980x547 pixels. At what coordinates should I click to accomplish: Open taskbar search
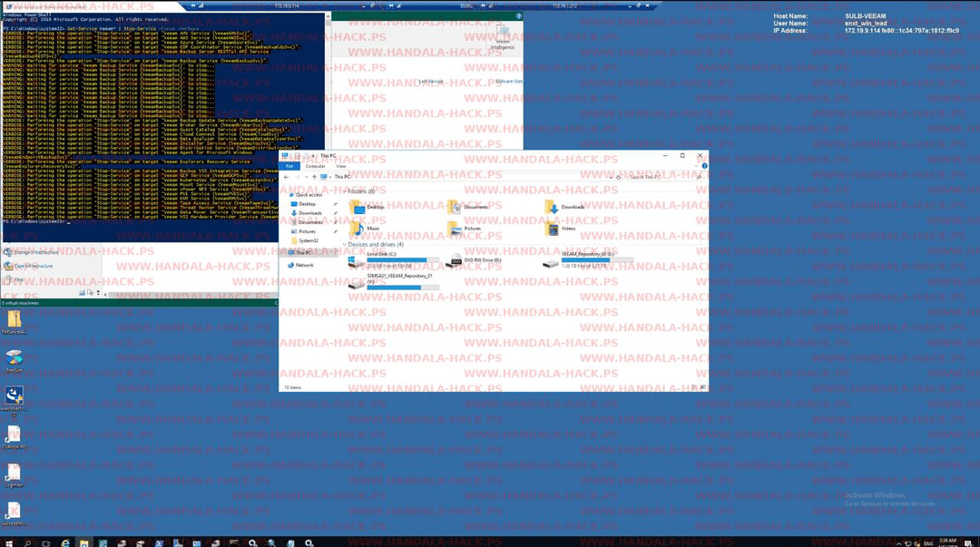pyautogui.click(x=27, y=542)
